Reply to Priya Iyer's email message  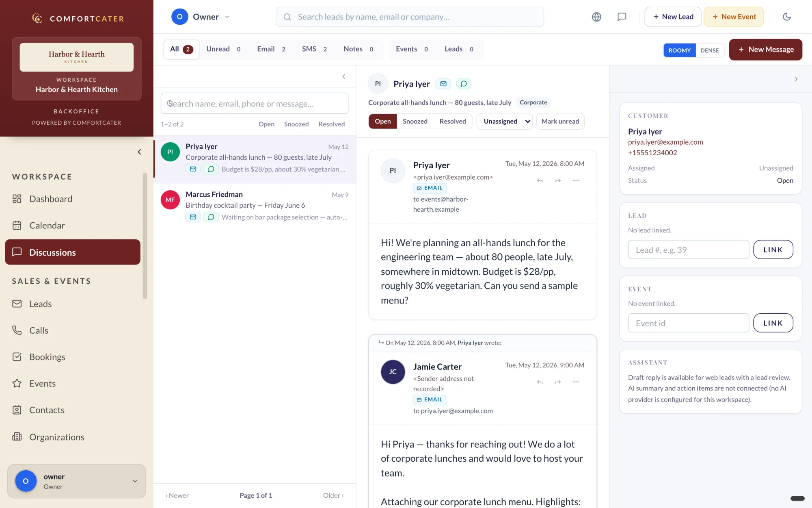[540, 180]
